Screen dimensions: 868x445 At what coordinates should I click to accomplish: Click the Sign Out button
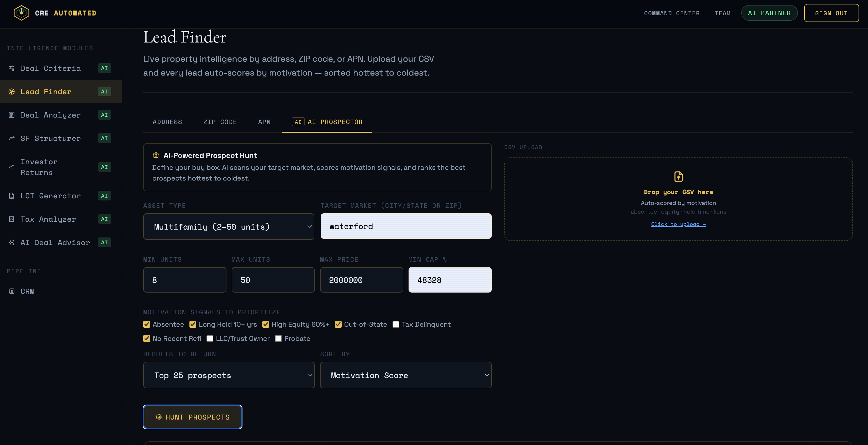pos(831,13)
